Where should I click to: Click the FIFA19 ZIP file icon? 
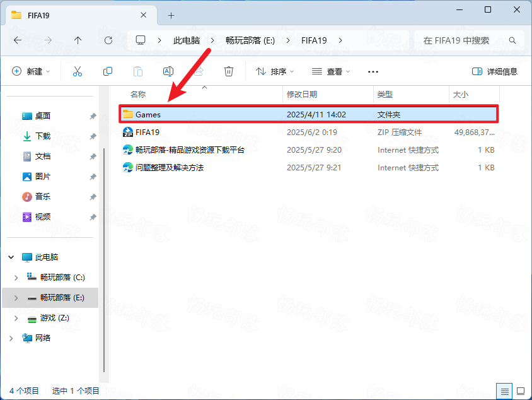(x=128, y=132)
